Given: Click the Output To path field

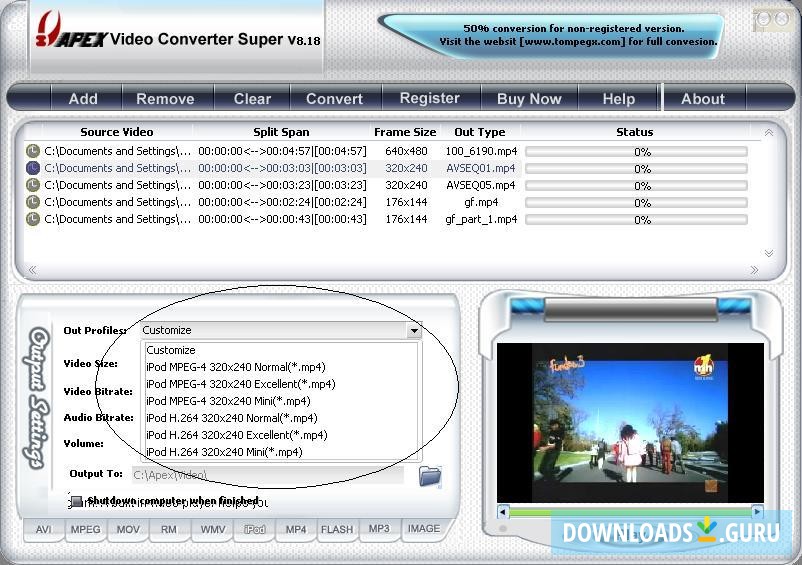Looking at the screenshot, I should (x=268, y=475).
